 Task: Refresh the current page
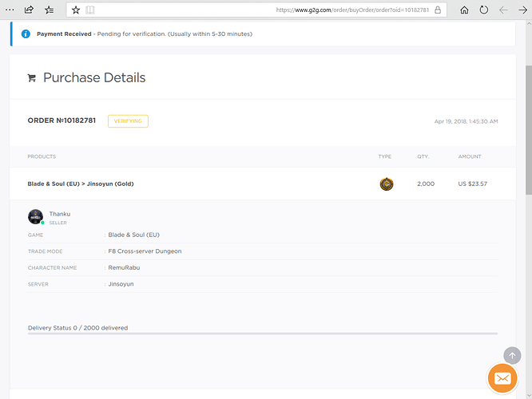[x=484, y=10]
